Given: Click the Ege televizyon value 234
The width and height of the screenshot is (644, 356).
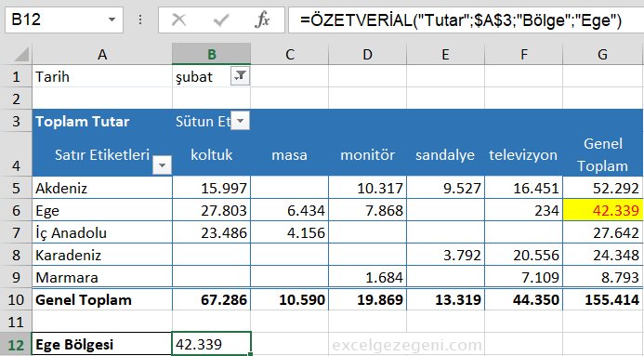Looking at the screenshot, I should 524,210.
